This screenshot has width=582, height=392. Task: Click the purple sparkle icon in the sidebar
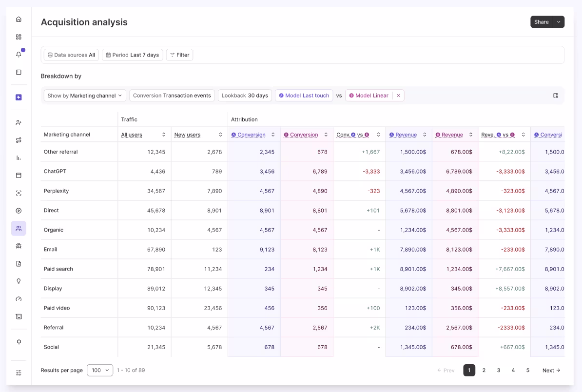[x=19, y=97]
